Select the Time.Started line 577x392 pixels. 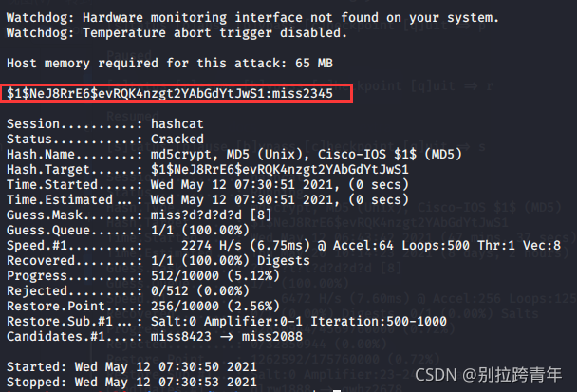208,184
